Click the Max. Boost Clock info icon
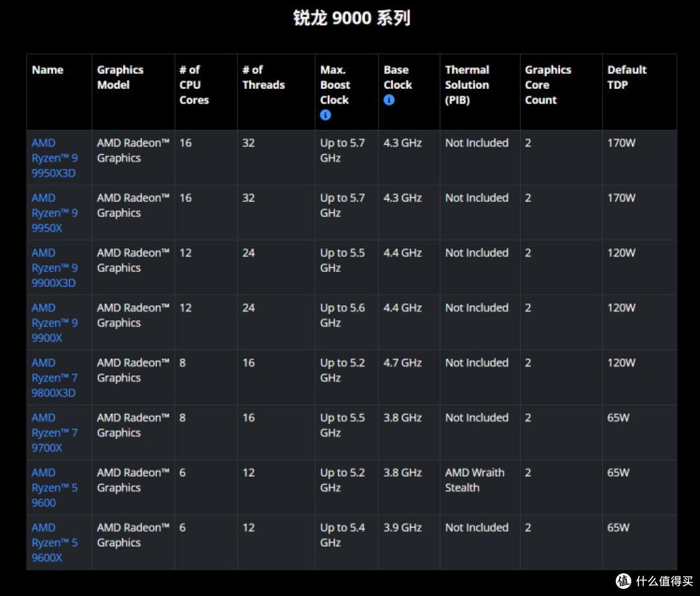This screenshot has width=700, height=596. point(325,115)
